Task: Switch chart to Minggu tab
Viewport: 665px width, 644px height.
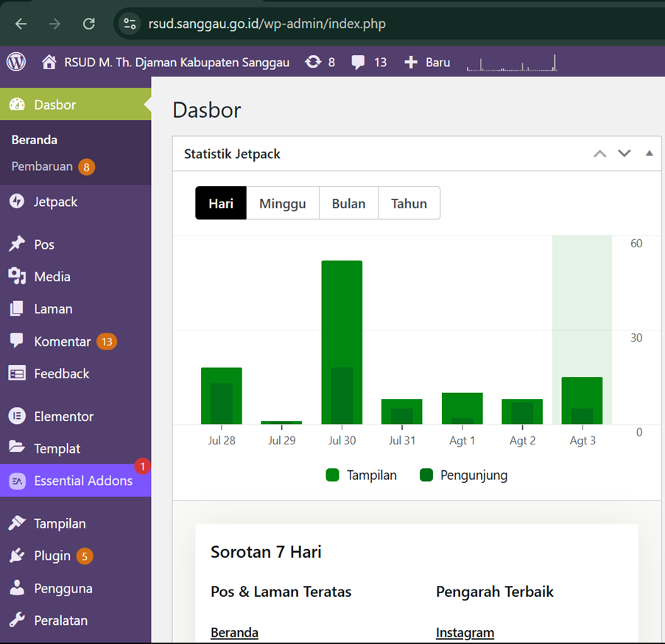Action: pyautogui.click(x=282, y=204)
